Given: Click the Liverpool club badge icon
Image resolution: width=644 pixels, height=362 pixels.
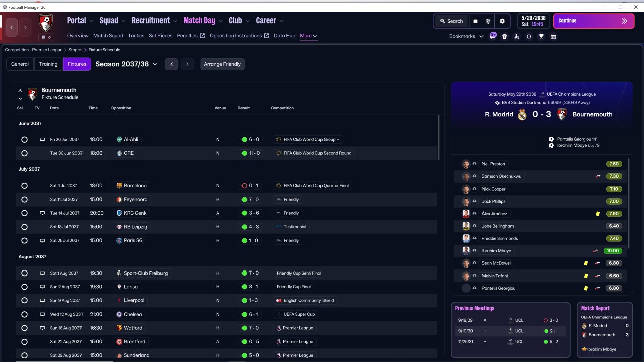Looking at the screenshot, I should [x=119, y=301].
